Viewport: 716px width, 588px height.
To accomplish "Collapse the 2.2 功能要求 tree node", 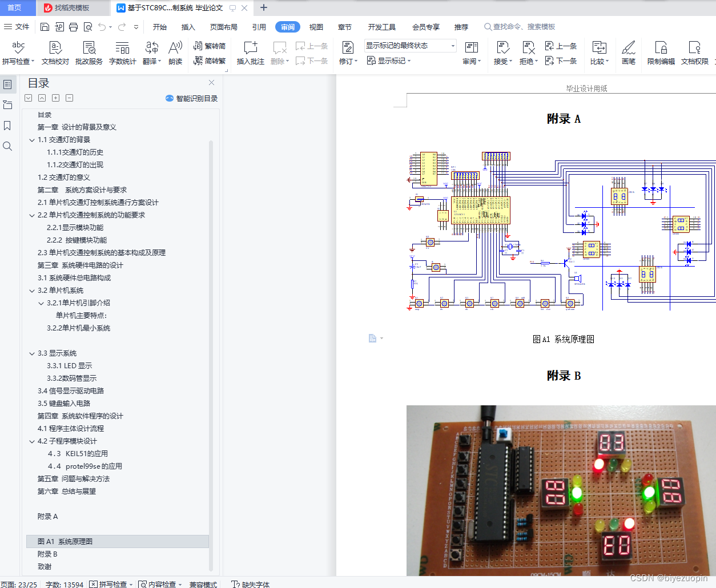I will tap(32, 215).
